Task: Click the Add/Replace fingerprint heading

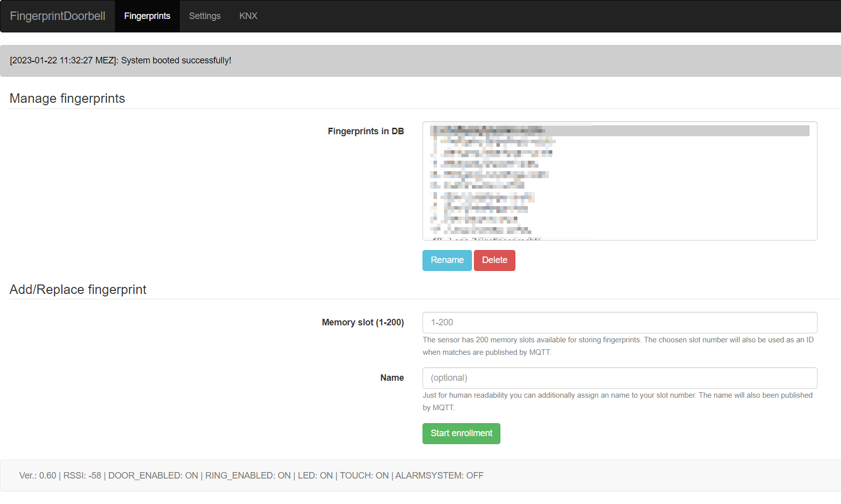Action: [78, 289]
